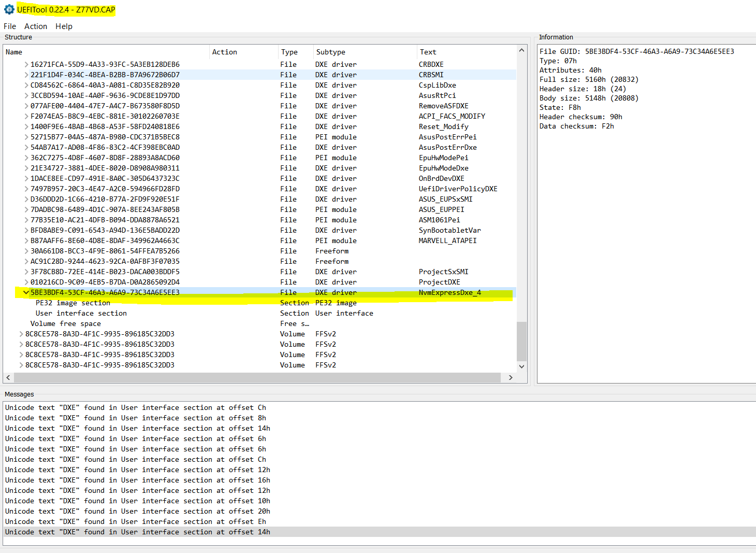
Task: Click the State: F8h line
Action: (x=560, y=107)
